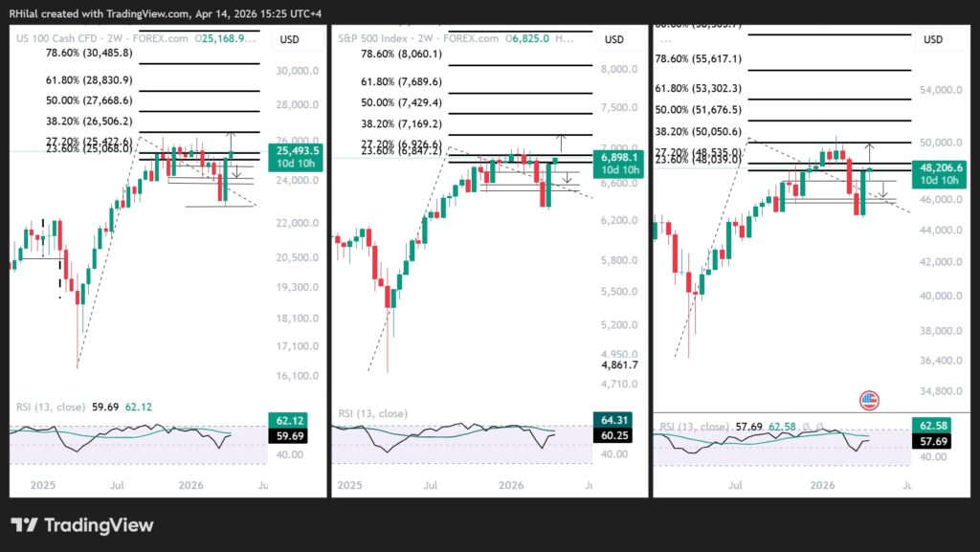
Task: Open the USD currency selector on S&P 500 chart
Action: pyautogui.click(x=613, y=39)
